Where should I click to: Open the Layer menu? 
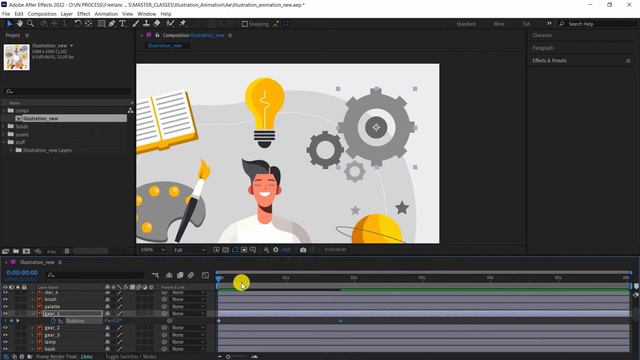tap(67, 14)
